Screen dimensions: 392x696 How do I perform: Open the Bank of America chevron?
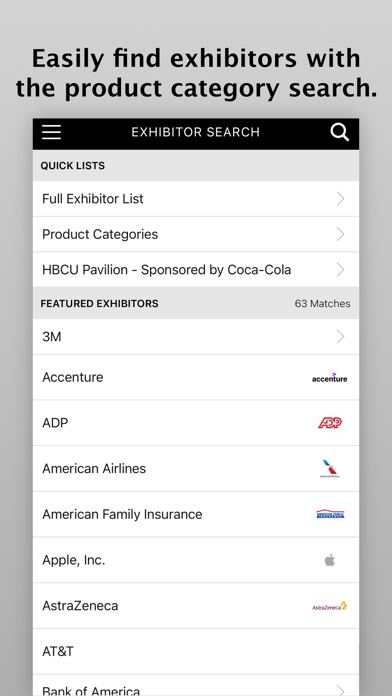pos(341,690)
